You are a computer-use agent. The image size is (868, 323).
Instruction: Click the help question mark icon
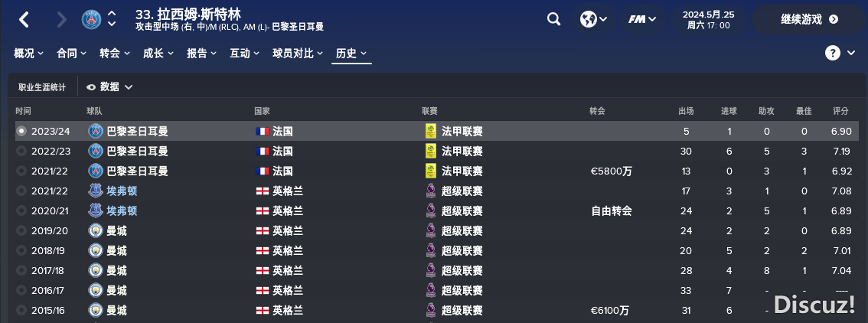coord(833,53)
